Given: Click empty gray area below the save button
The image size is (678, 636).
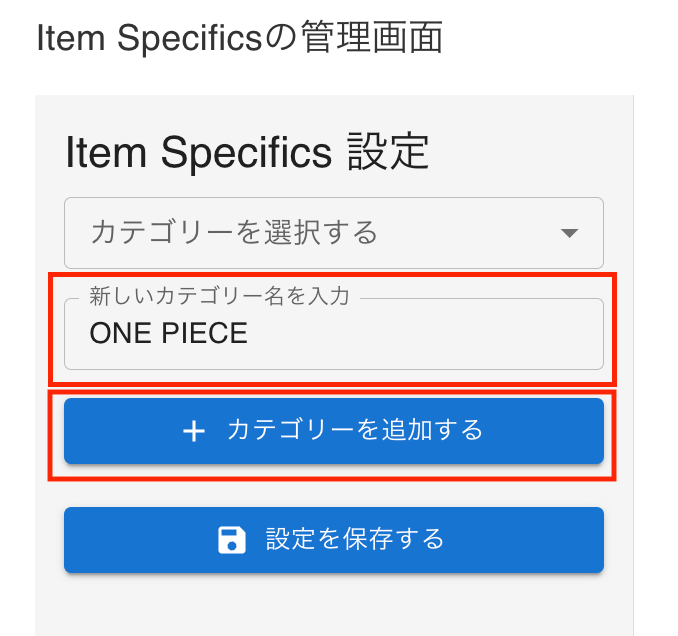Looking at the screenshot, I should (x=333, y=605).
